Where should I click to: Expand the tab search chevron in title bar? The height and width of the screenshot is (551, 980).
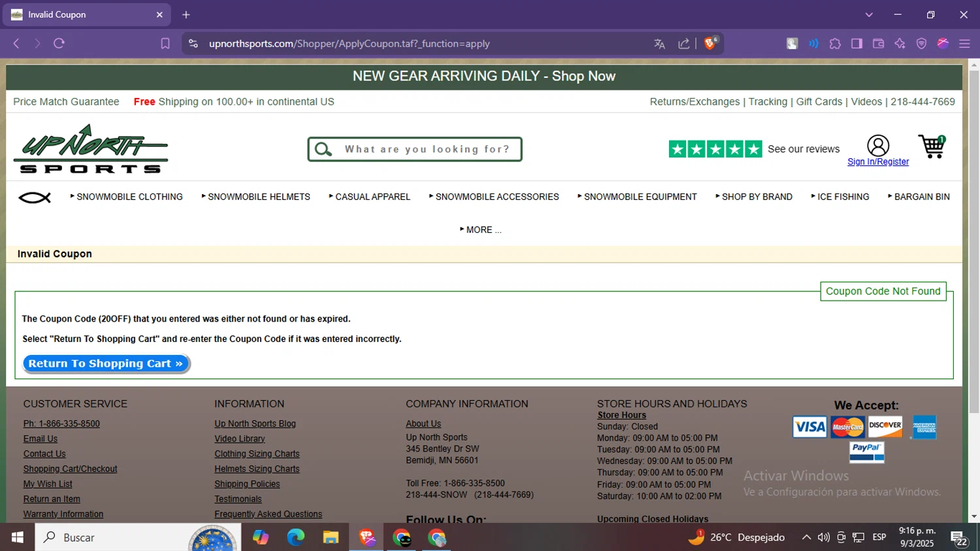tap(869, 14)
